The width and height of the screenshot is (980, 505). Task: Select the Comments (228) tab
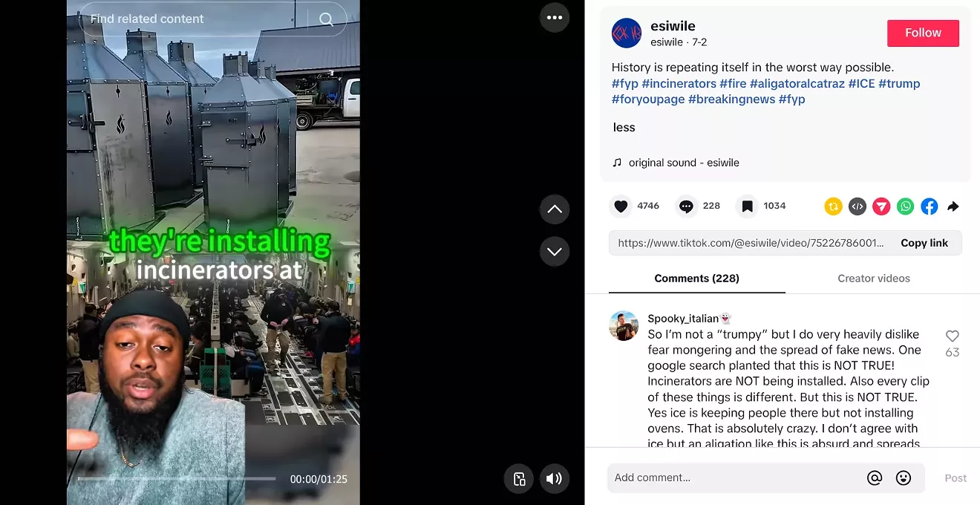click(x=696, y=278)
